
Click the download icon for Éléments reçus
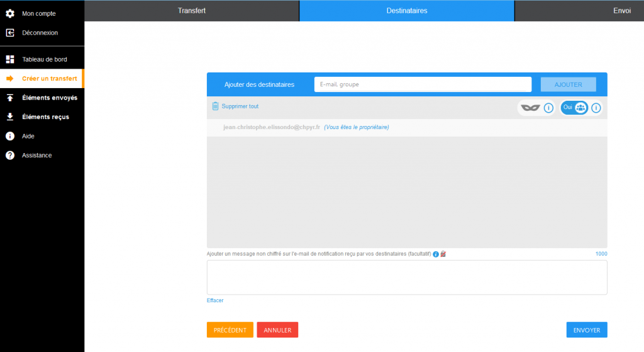(10, 116)
